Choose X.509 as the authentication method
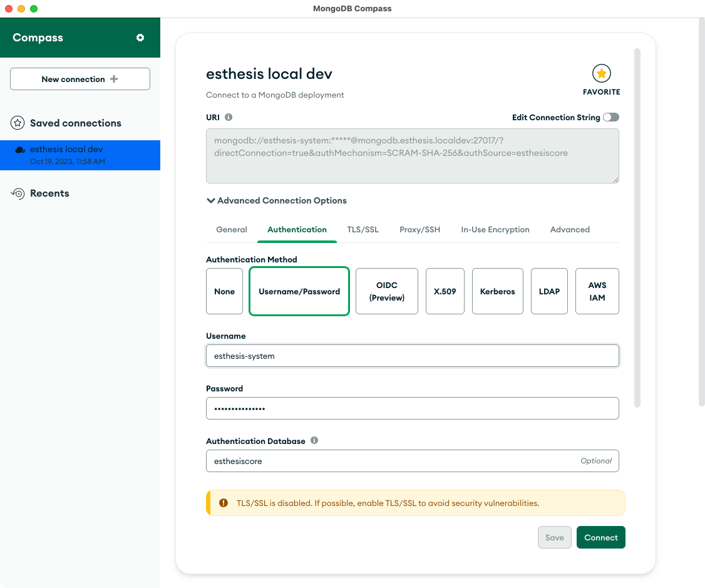 click(x=445, y=291)
